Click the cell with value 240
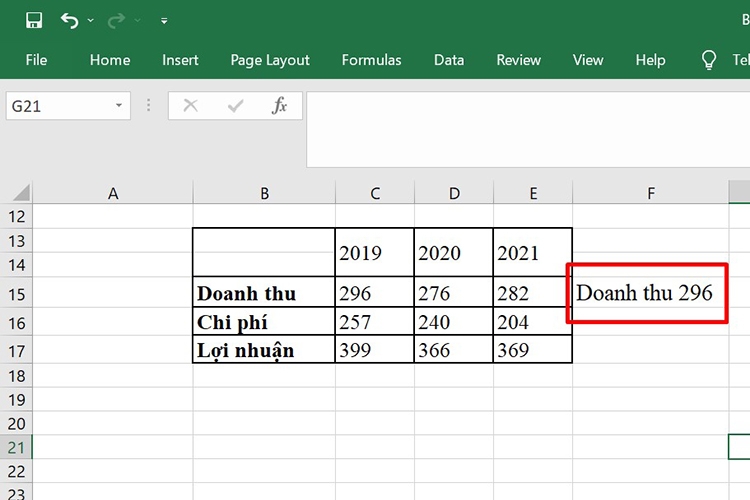 tap(453, 322)
